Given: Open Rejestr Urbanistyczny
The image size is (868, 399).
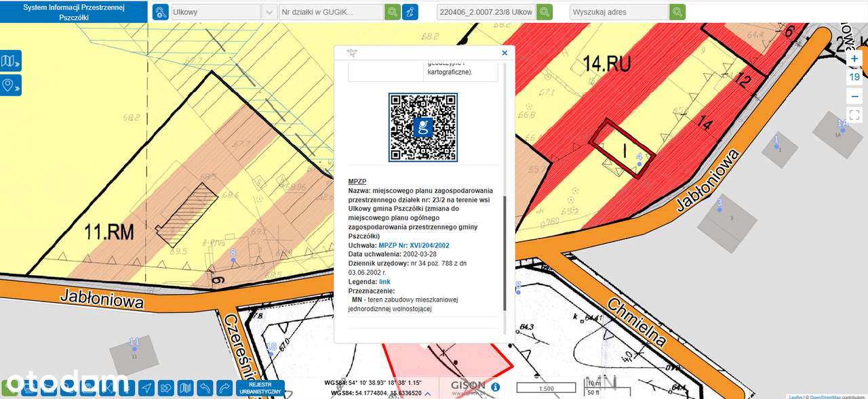Looking at the screenshot, I should [260, 388].
